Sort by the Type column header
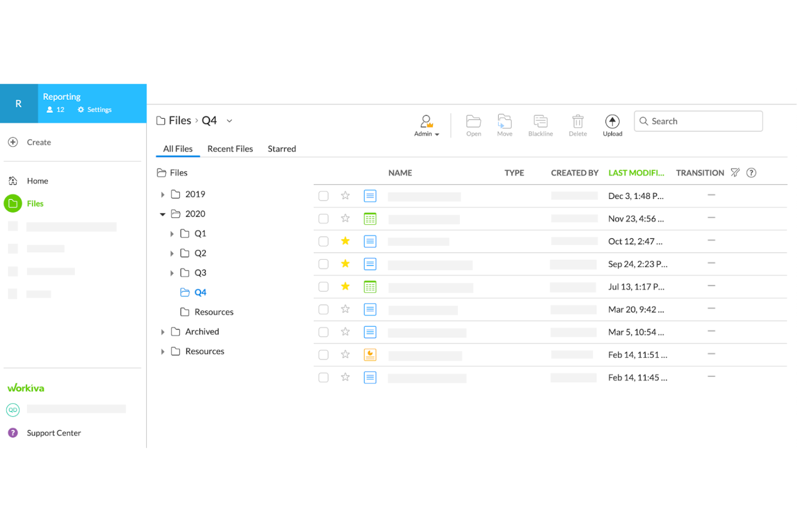The height and width of the screenshot is (532, 798). tap(514, 173)
